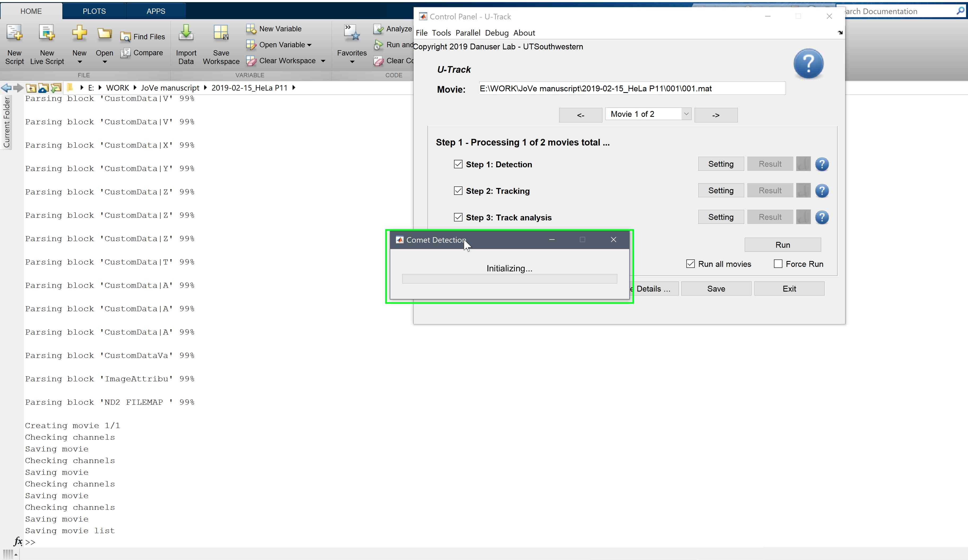Open the Movie 1 of 2 dropdown

pyautogui.click(x=686, y=114)
